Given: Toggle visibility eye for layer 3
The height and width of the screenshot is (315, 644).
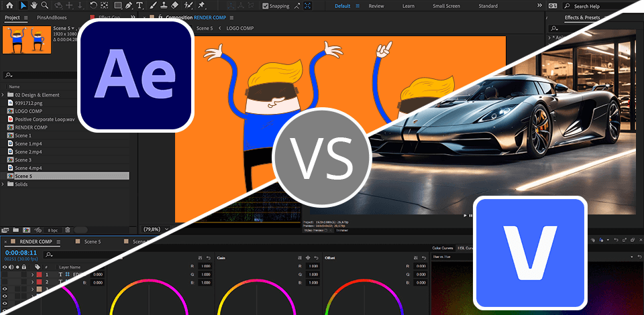Looking at the screenshot, I should (x=5, y=289).
